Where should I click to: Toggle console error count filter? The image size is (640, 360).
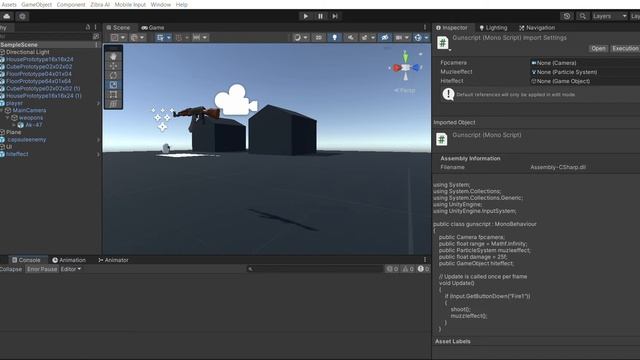tap(423, 269)
